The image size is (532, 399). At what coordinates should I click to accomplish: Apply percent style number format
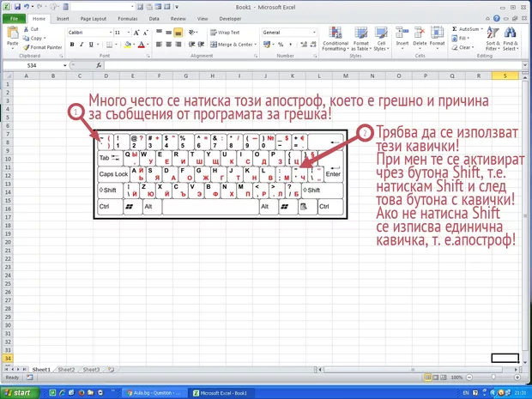(281, 45)
